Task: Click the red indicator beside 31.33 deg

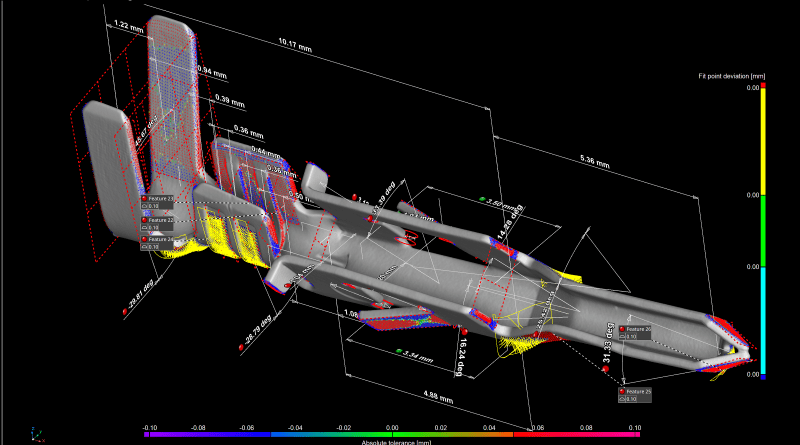Action: 606,368
